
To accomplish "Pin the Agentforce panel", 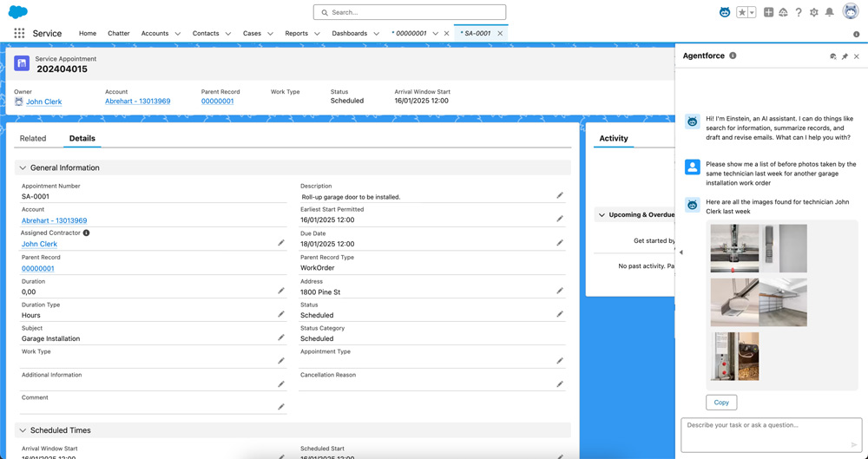I will click(845, 56).
